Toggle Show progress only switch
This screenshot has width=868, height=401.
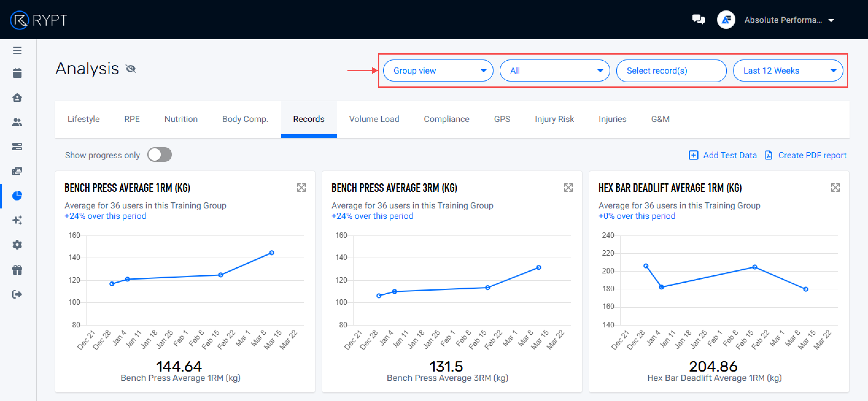(x=159, y=155)
